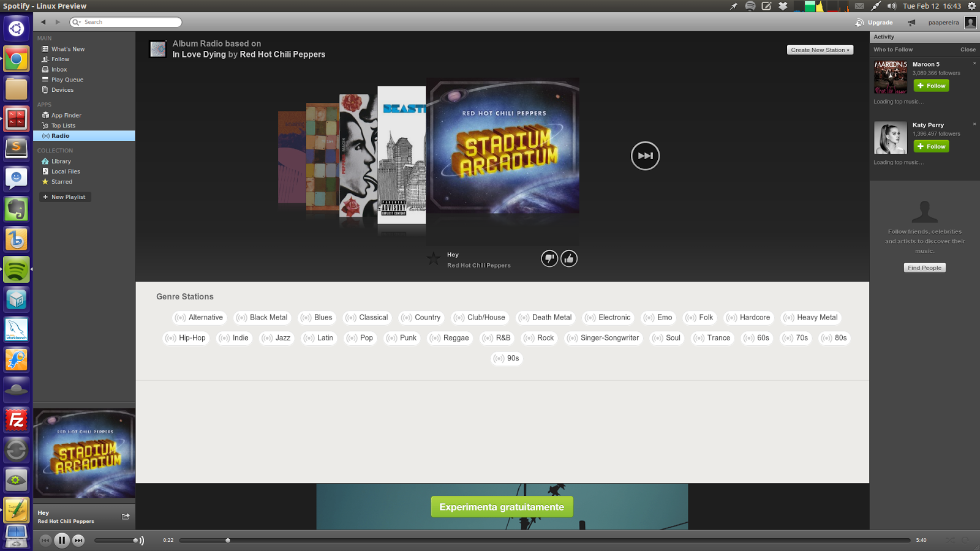Click Experimenta gratuitamente banner button
Viewport: 980px width, 551px height.
[502, 507]
